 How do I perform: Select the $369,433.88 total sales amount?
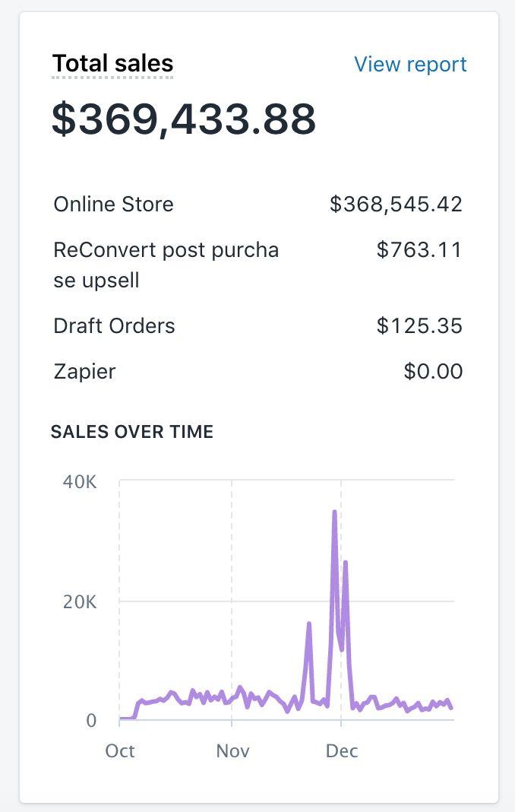[184, 119]
